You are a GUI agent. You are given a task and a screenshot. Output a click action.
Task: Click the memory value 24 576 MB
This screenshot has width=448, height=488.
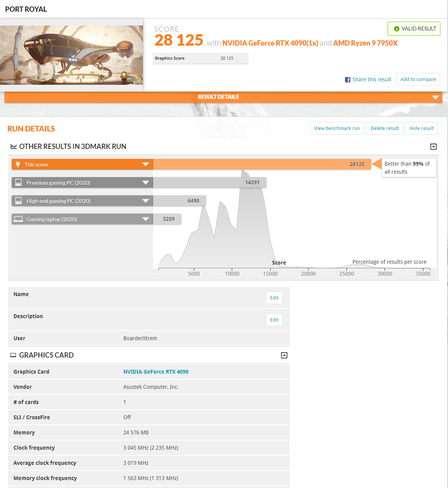point(136,433)
